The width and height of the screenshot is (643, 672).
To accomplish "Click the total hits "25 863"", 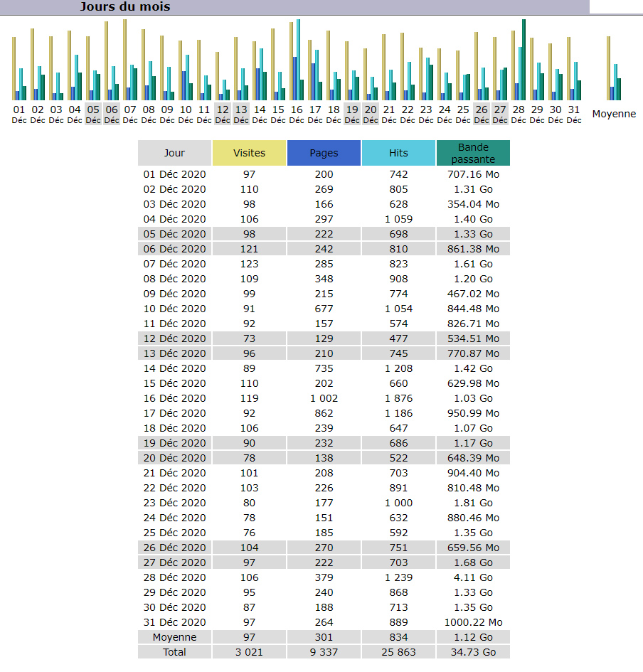I will 398,652.
